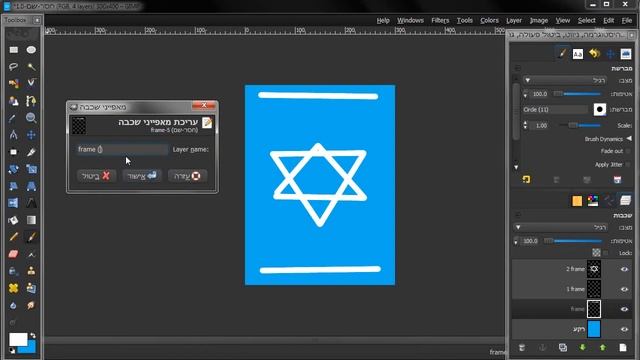The image size is (640, 360).
Task: Select the Smudge tool
Action: click(x=31, y=305)
